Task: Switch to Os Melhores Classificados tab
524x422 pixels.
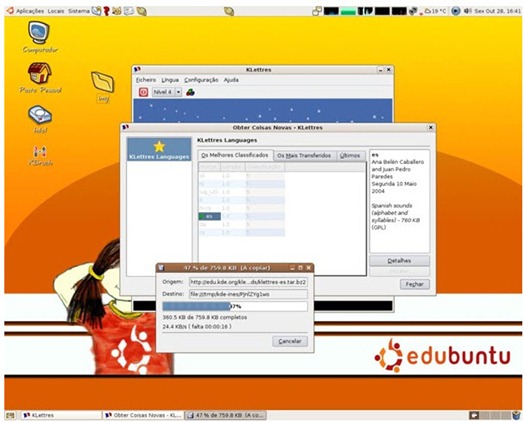Action: click(235, 155)
